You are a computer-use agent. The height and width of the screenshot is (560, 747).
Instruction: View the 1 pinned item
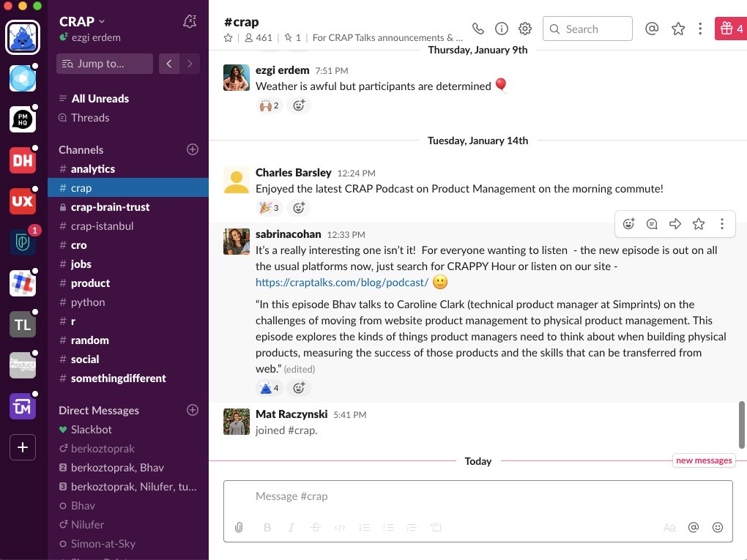click(292, 37)
